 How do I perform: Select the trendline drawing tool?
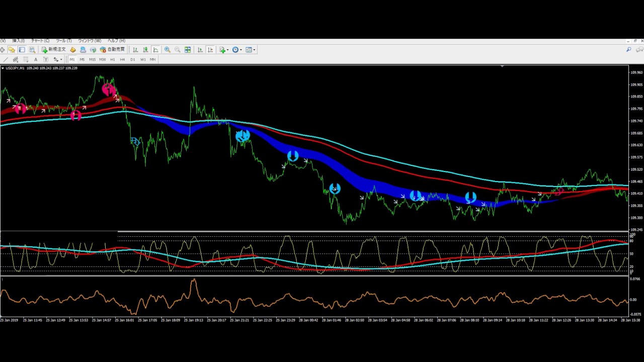(6, 59)
